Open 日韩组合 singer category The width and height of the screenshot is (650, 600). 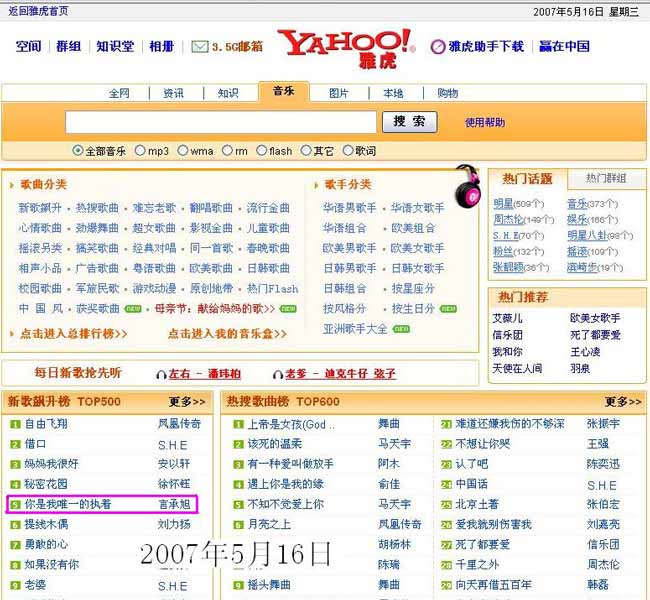(345, 288)
